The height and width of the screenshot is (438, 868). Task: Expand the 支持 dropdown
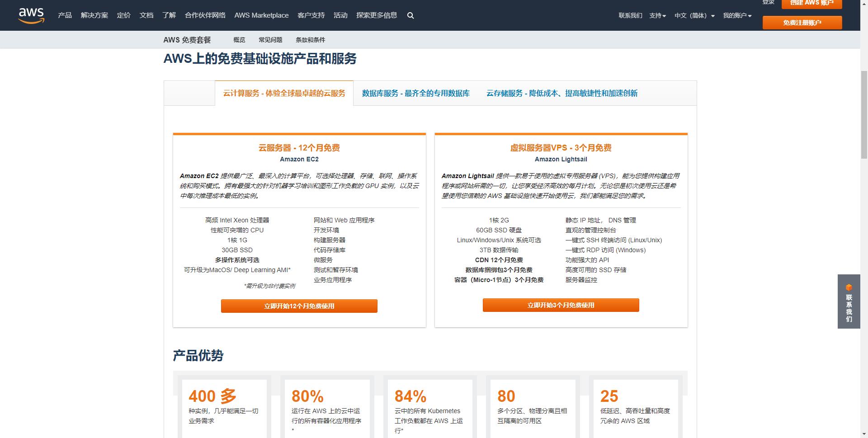click(x=657, y=15)
